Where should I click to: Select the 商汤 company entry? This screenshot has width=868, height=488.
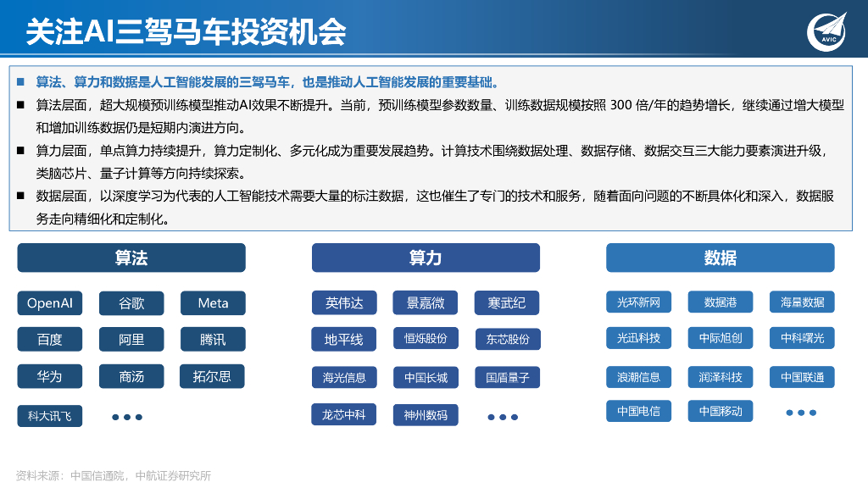click(x=131, y=376)
